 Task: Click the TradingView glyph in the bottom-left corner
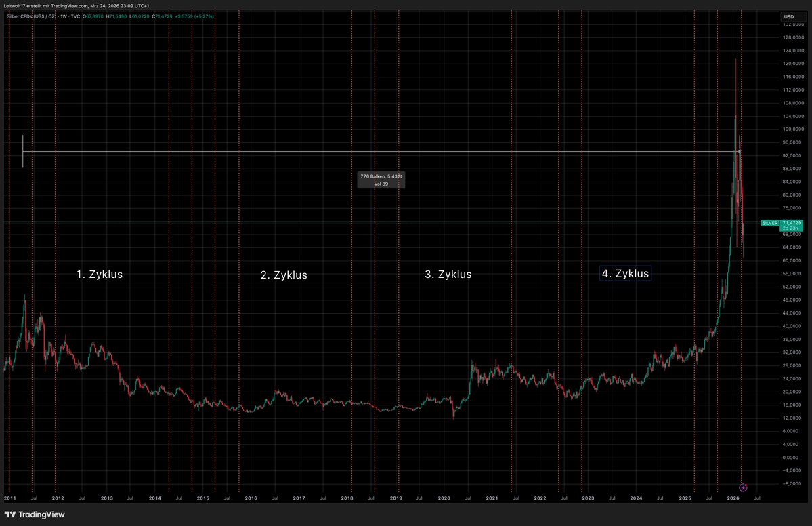click(x=10, y=515)
